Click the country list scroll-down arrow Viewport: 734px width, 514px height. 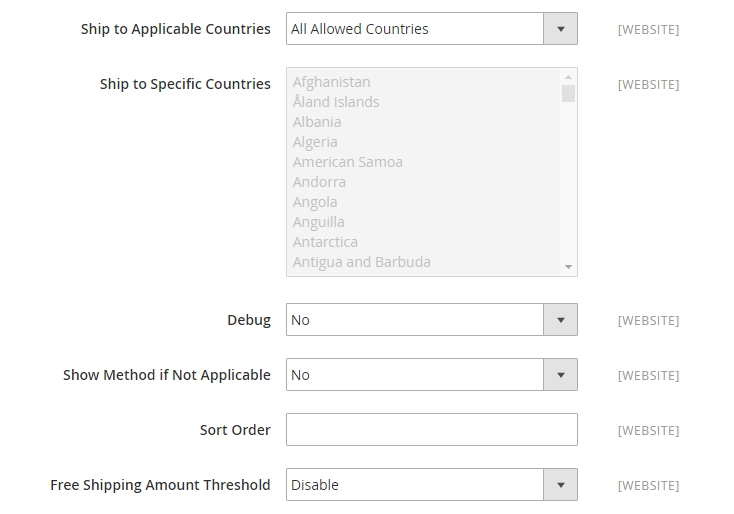(568, 267)
